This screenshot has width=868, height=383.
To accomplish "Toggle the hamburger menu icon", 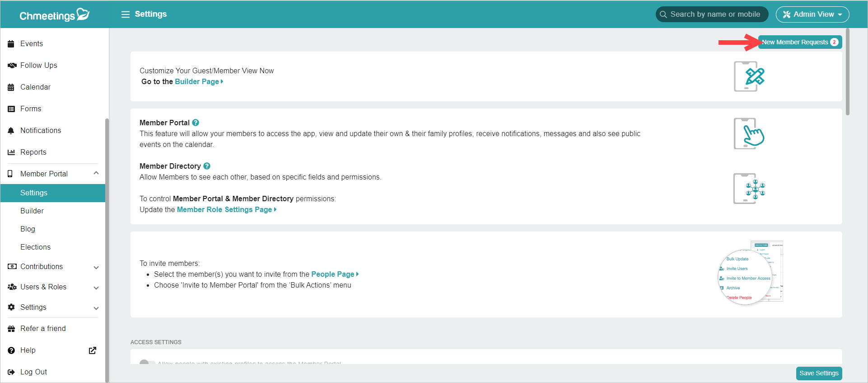I will [x=126, y=14].
